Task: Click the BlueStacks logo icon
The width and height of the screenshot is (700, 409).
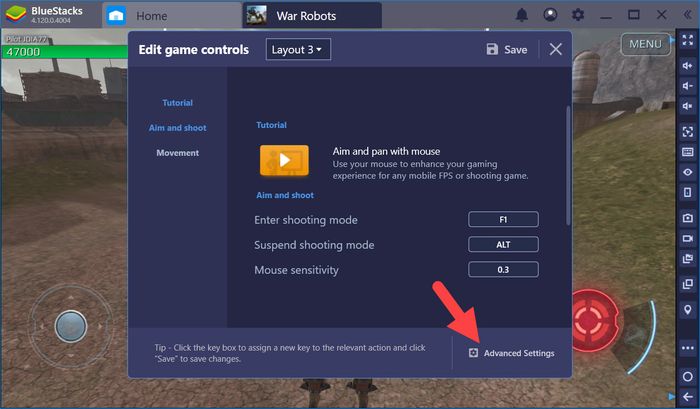Action: coord(15,15)
